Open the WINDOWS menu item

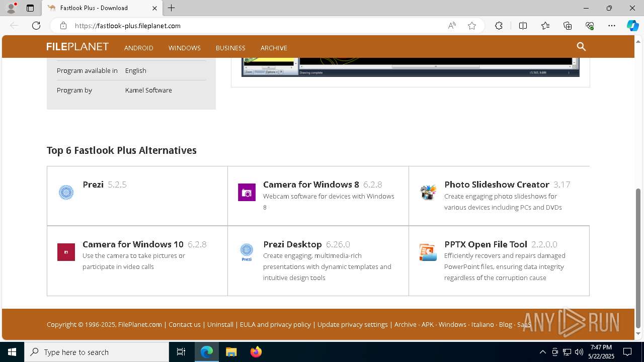185,48
